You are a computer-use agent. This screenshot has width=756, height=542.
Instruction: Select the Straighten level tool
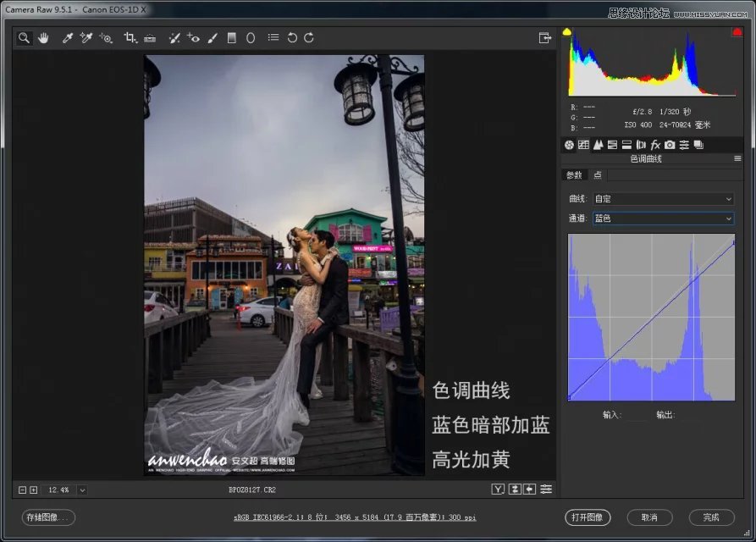point(150,38)
